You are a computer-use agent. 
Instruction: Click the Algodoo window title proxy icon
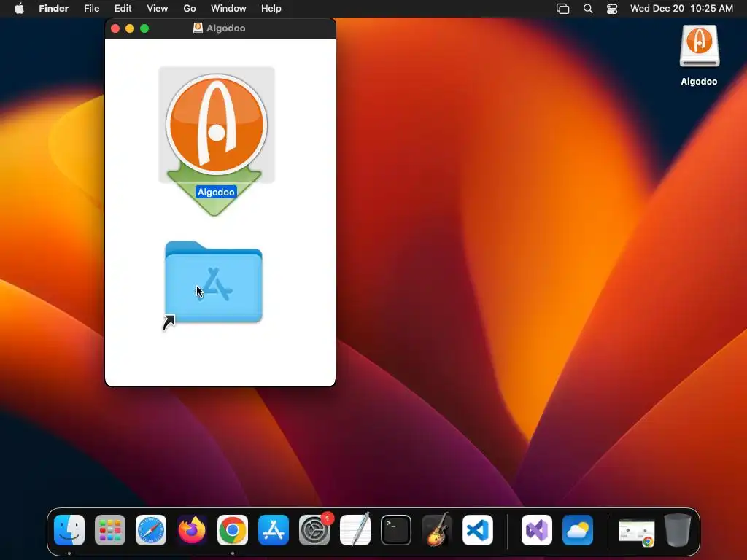[198, 28]
